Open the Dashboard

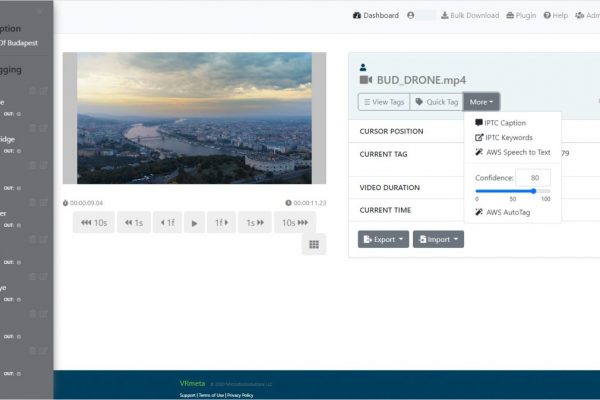(x=376, y=15)
